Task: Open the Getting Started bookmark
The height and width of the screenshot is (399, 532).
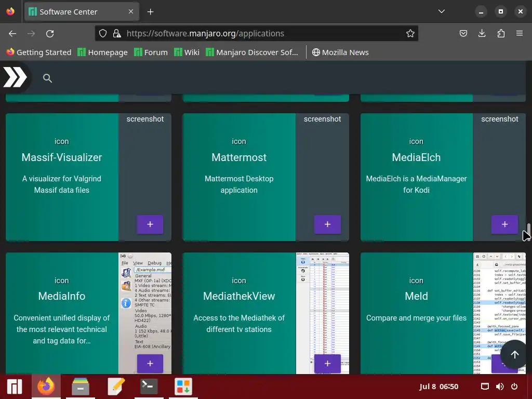Action: (38, 52)
